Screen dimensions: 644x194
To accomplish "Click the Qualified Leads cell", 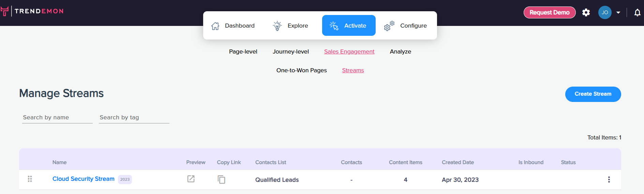I will click(277, 180).
